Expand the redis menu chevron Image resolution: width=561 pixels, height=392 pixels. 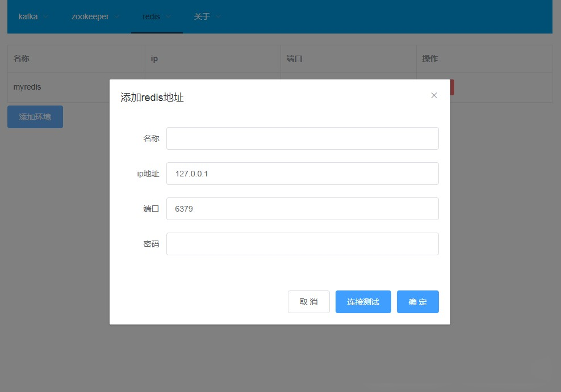coord(168,16)
